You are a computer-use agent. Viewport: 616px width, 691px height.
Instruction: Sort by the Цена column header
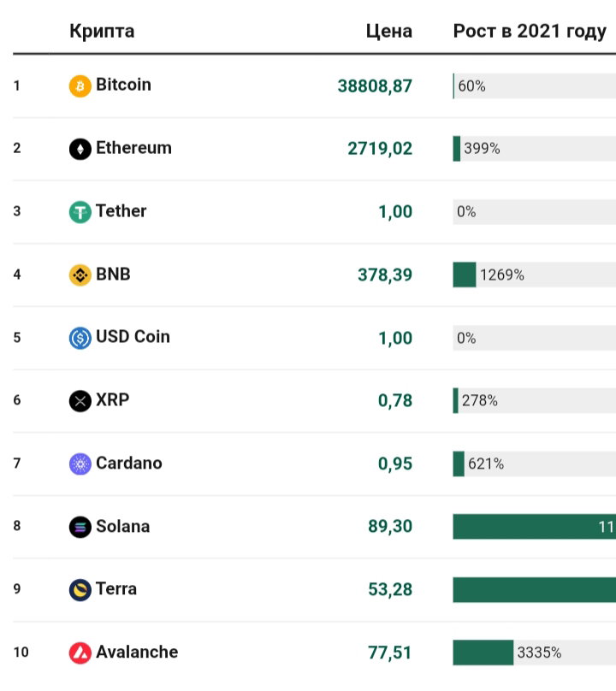pyautogui.click(x=389, y=32)
